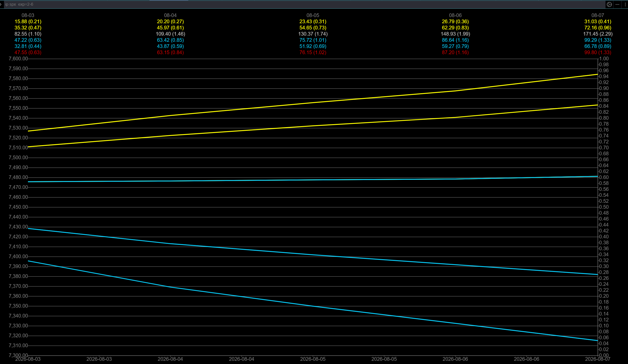Click the red value 76.15 (1.02)
This screenshot has height=364, width=628.
pos(313,53)
